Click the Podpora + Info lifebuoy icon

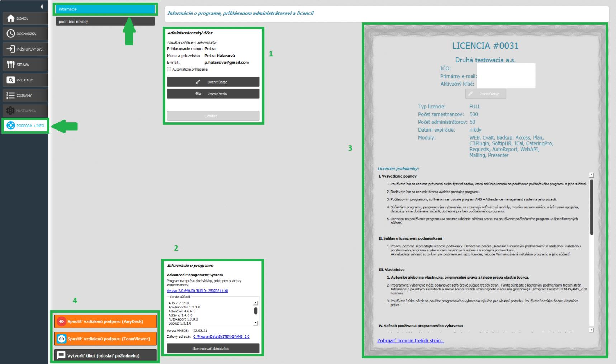coord(11,126)
